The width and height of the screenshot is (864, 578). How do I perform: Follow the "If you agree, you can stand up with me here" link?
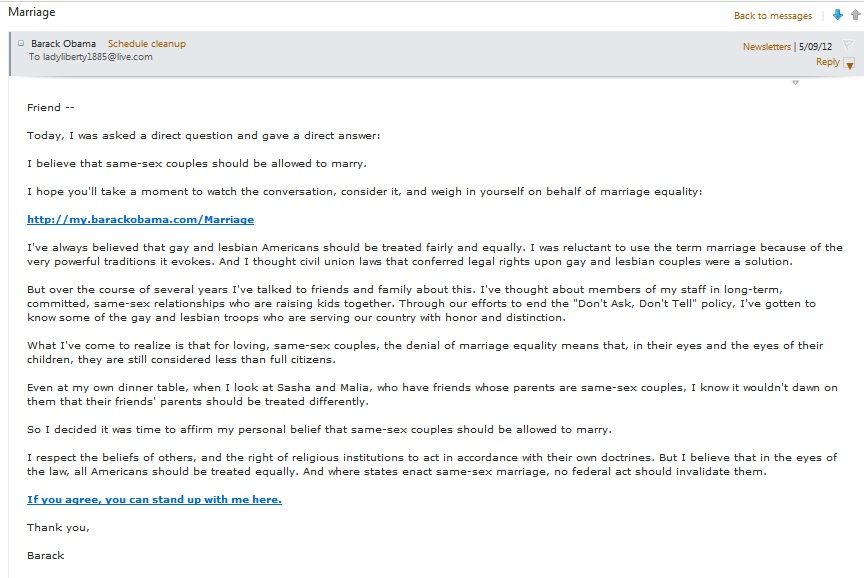tap(154, 499)
